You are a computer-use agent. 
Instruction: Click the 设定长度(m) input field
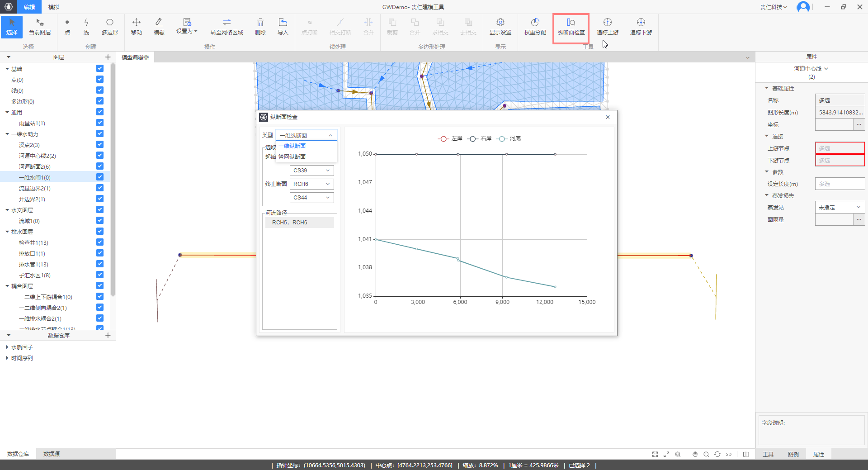tap(840, 184)
